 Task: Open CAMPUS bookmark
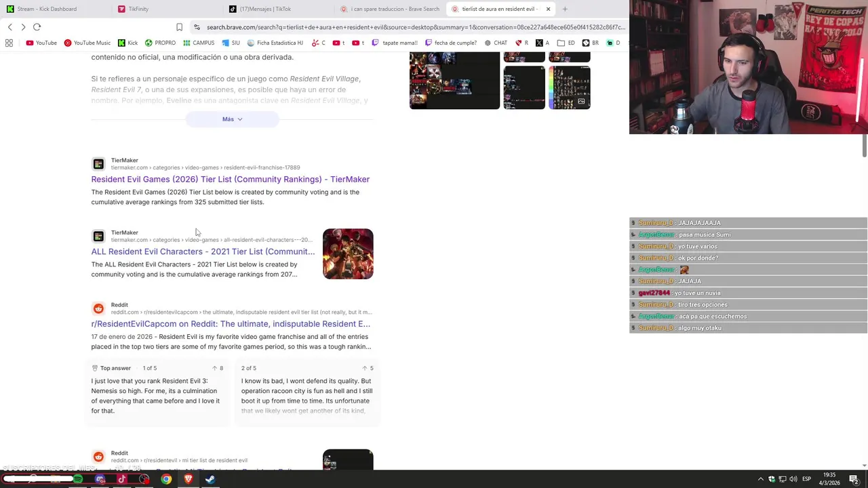[x=199, y=43]
